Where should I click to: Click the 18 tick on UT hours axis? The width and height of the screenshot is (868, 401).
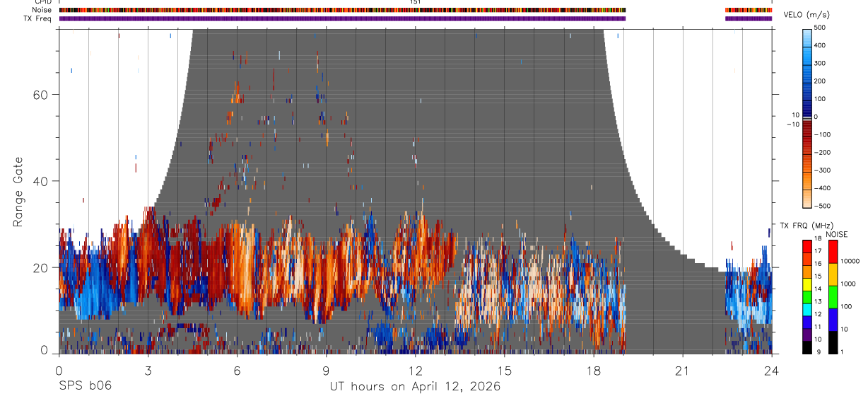click(x=594, y=371)
